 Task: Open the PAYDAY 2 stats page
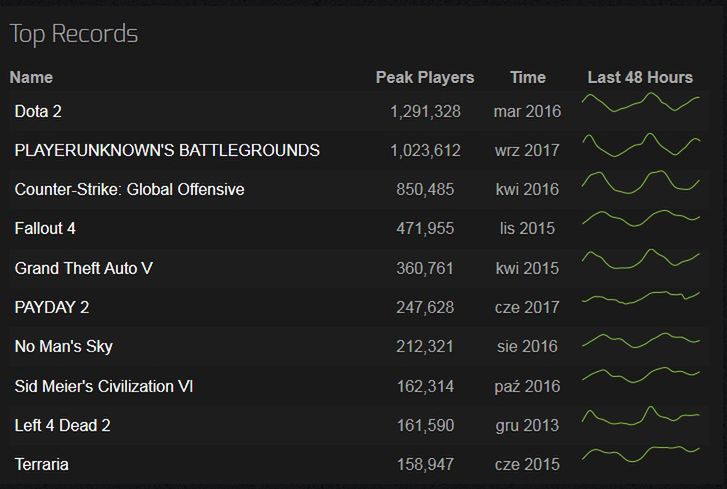coord(51,307)
